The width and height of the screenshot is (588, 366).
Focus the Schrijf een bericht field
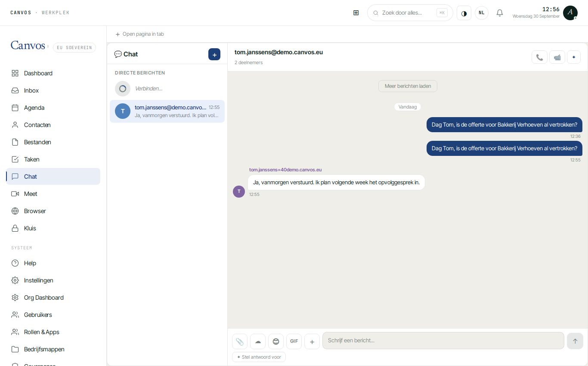point(443,341)
